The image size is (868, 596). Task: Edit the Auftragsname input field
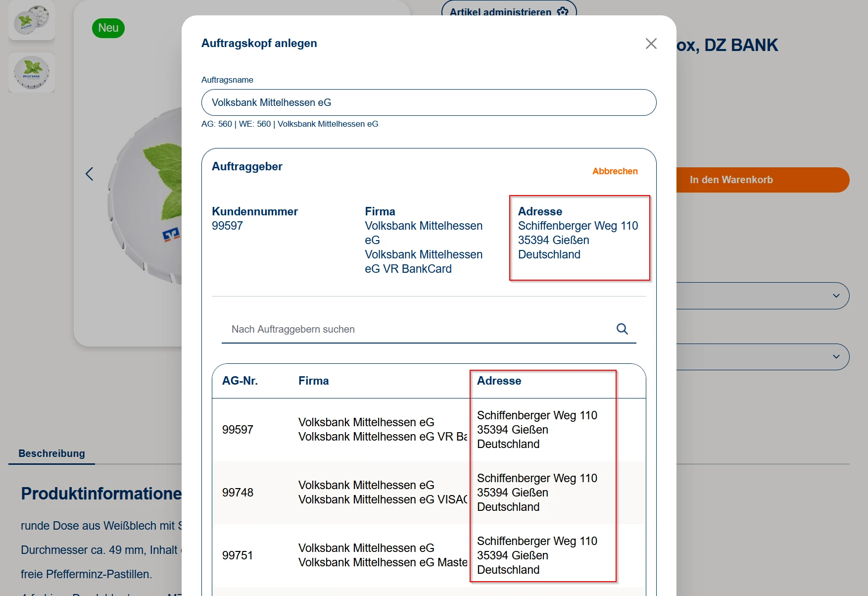pyautogui.click(x=429, y=102)
